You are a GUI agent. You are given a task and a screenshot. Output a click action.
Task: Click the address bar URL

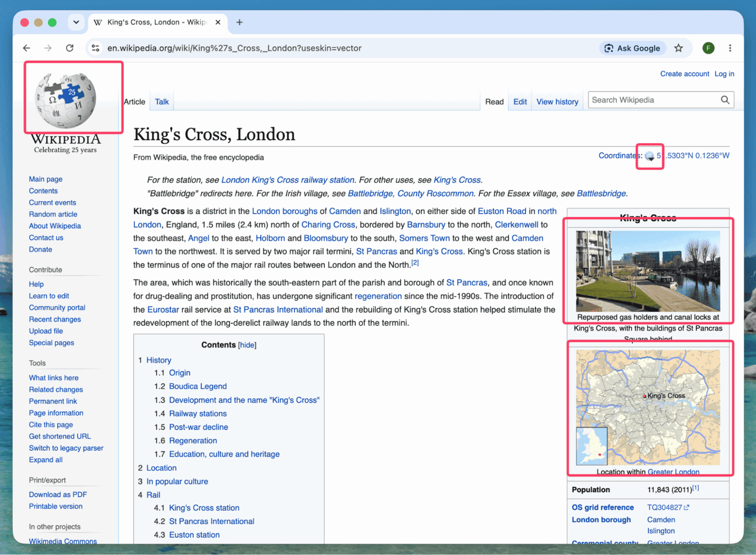(x=234, y=48)
